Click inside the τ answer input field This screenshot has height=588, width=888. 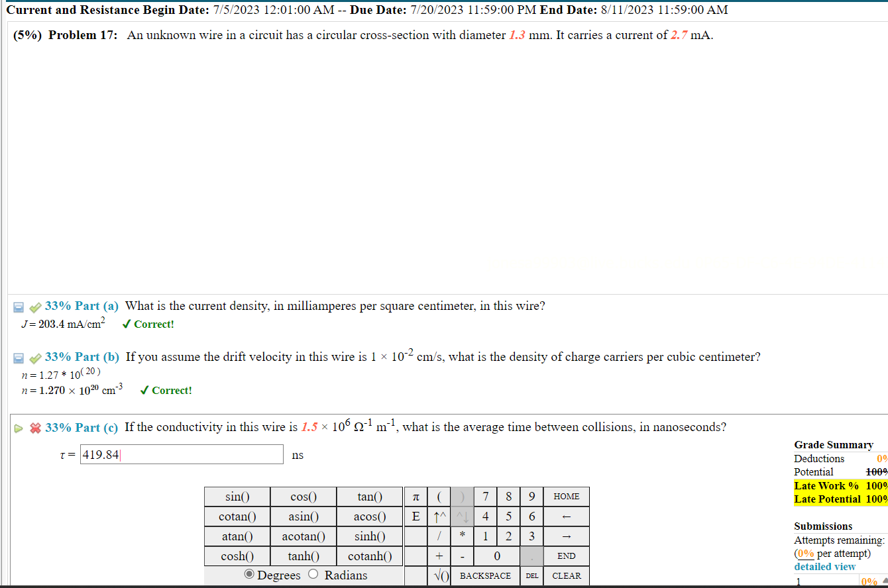tap(182, 454)
